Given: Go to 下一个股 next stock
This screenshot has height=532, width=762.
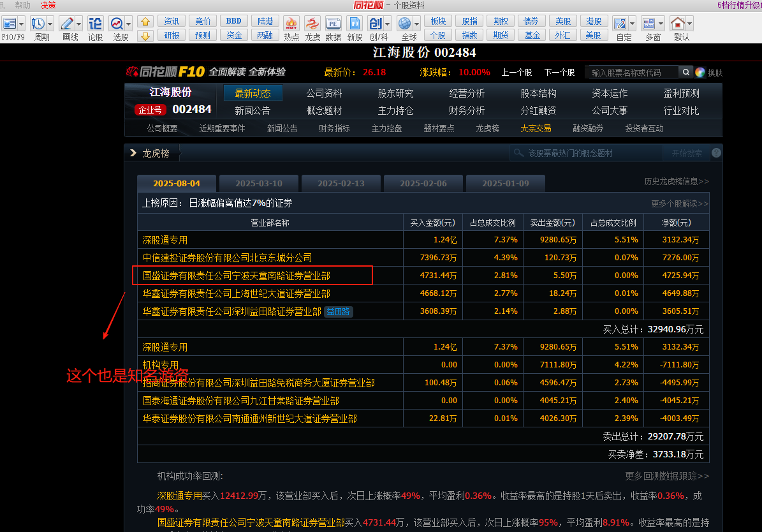Looking at the screenshot, I should click(x=559, y=73).
